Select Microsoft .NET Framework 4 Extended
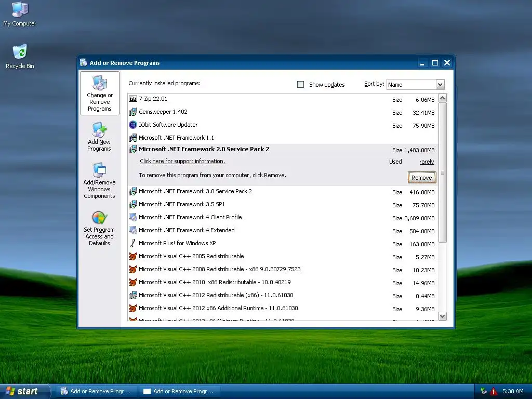532x399 pixels. 283,230
